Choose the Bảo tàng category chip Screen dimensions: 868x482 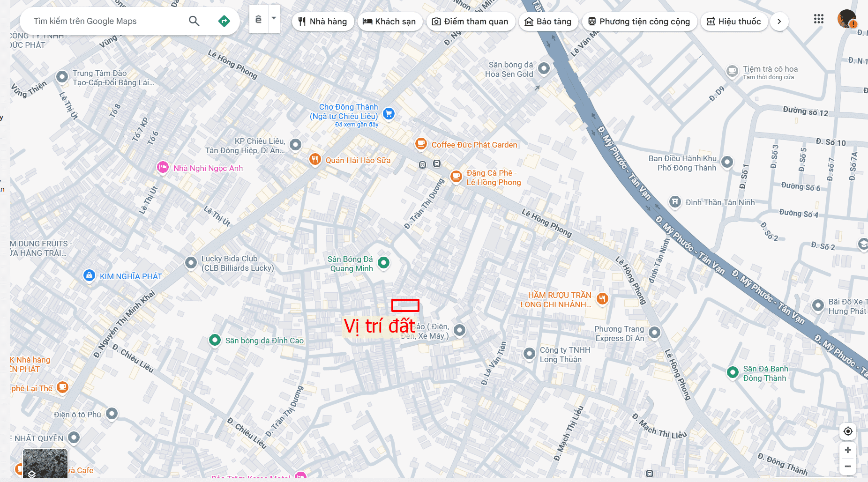[548, 22]
